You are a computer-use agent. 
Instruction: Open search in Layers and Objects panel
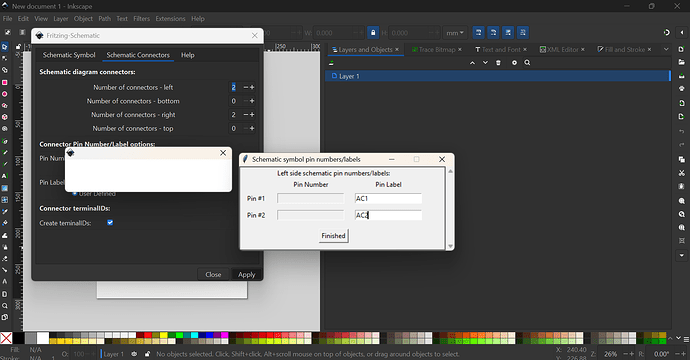(x=527, y=63)
